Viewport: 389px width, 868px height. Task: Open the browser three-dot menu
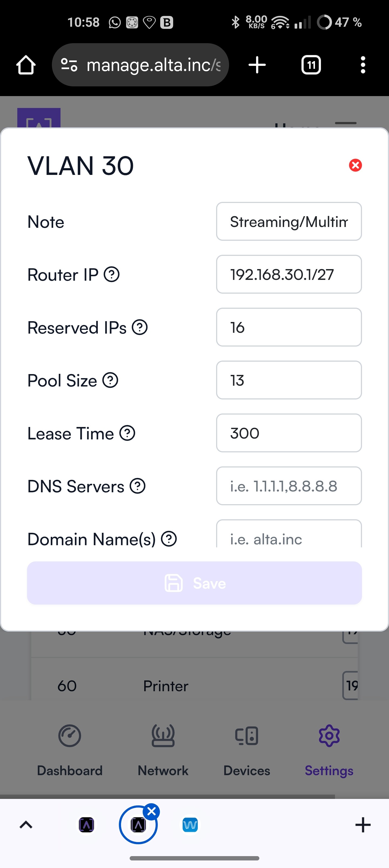(x=363, y=65)
